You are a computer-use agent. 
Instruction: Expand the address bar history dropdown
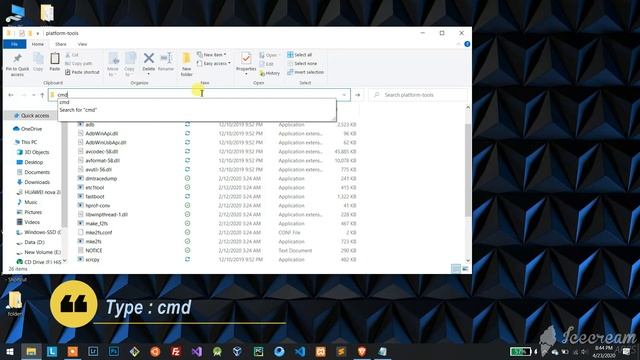(x=344, y=95)
